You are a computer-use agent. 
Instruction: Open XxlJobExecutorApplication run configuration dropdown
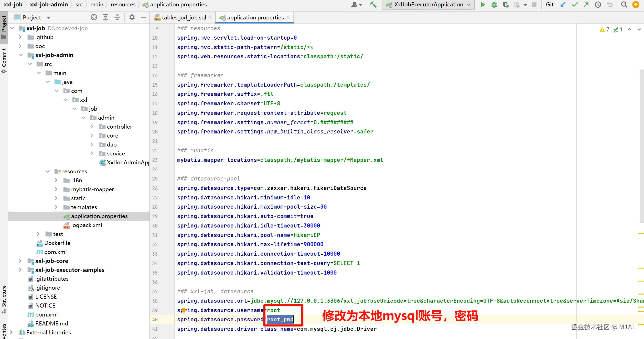tap(428, 5)
